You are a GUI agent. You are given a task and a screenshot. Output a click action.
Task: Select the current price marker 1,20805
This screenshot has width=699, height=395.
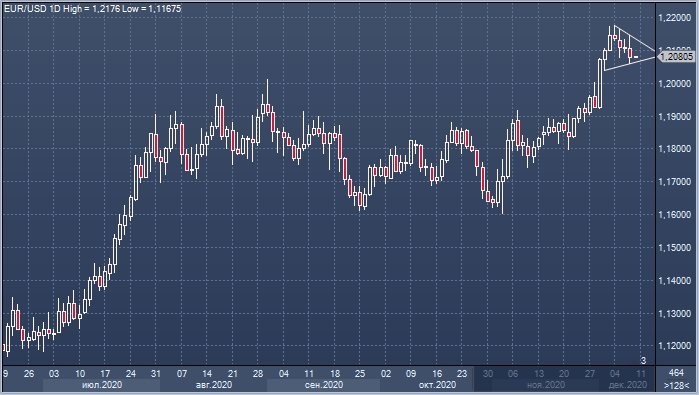coord(676,57)
